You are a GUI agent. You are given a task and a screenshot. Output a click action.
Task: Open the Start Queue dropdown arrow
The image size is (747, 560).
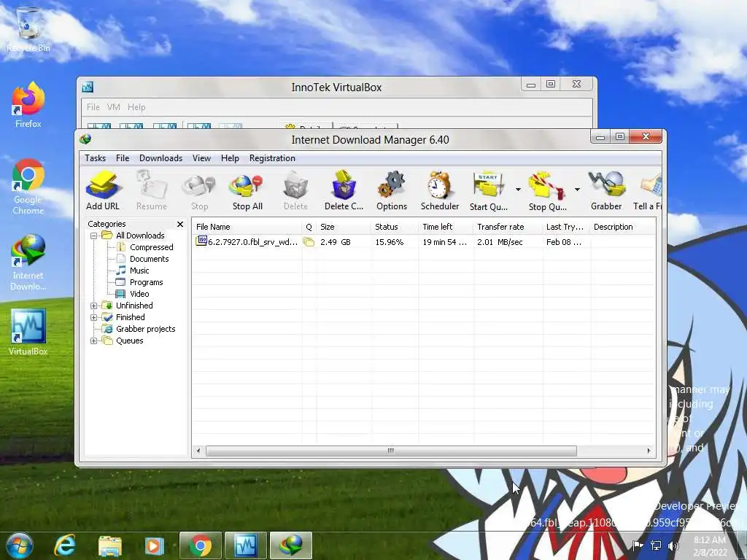click(518, 190)
